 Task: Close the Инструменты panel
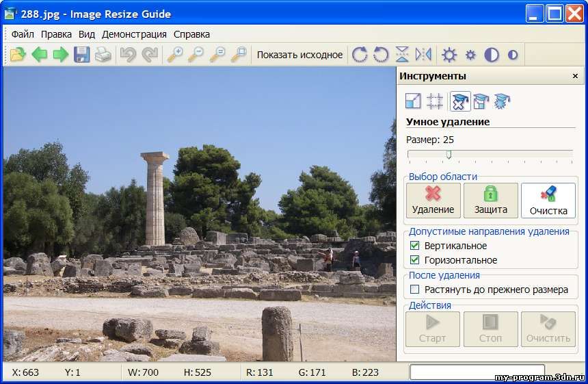point(575,76)
